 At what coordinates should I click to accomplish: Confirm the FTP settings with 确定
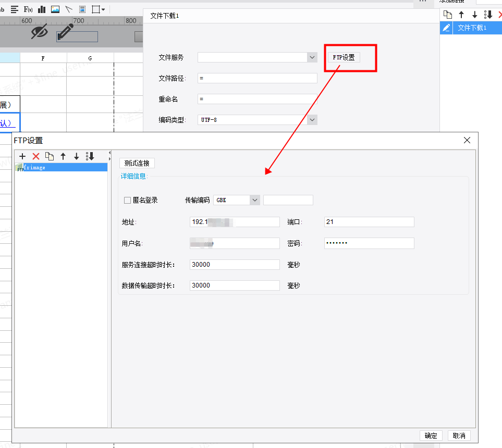(x=431, y=435)
